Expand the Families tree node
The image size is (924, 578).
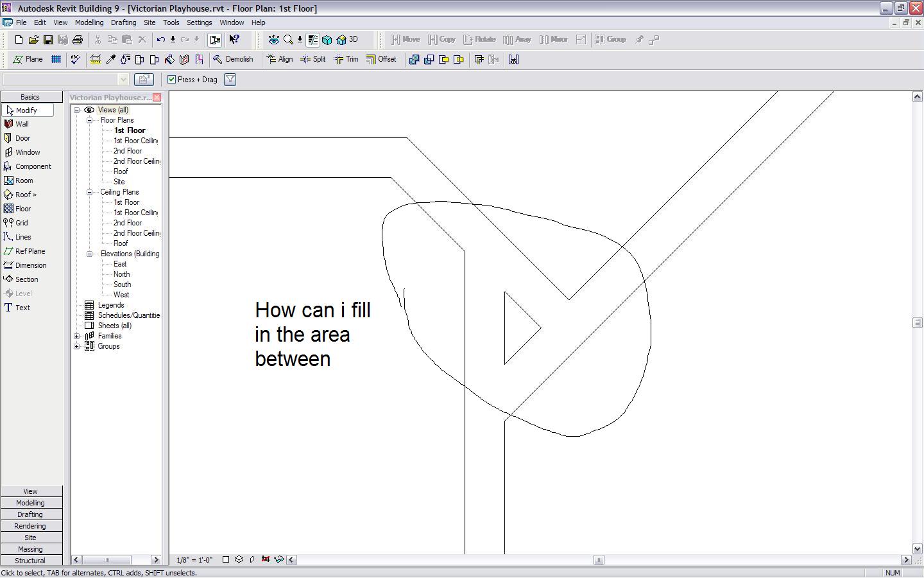77,336
